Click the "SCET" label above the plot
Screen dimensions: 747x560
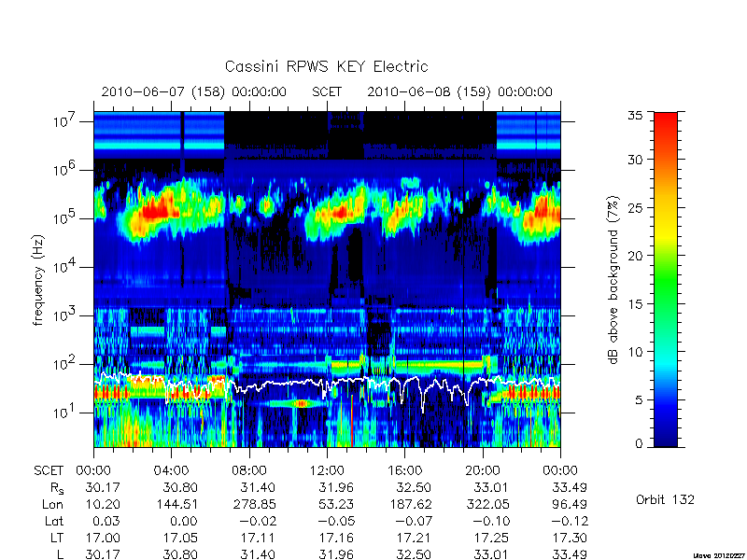(x=327, y=91)
